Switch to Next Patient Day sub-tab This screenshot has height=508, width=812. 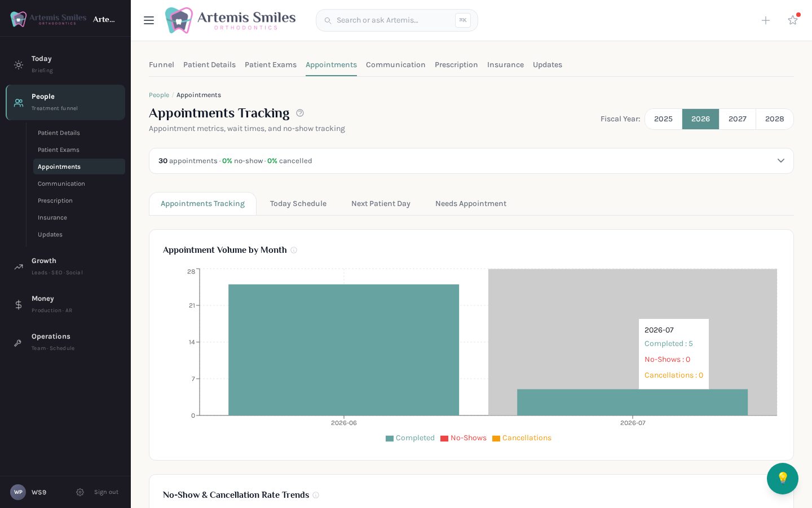point(381,204)
